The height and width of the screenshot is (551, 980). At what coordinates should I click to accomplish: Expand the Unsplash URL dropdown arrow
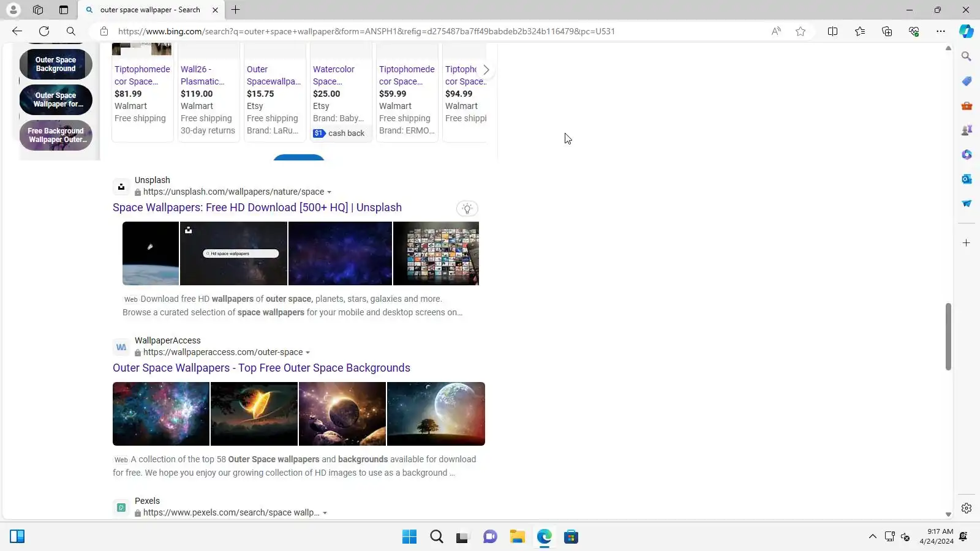pyautogui.click(x=329, y=192)
